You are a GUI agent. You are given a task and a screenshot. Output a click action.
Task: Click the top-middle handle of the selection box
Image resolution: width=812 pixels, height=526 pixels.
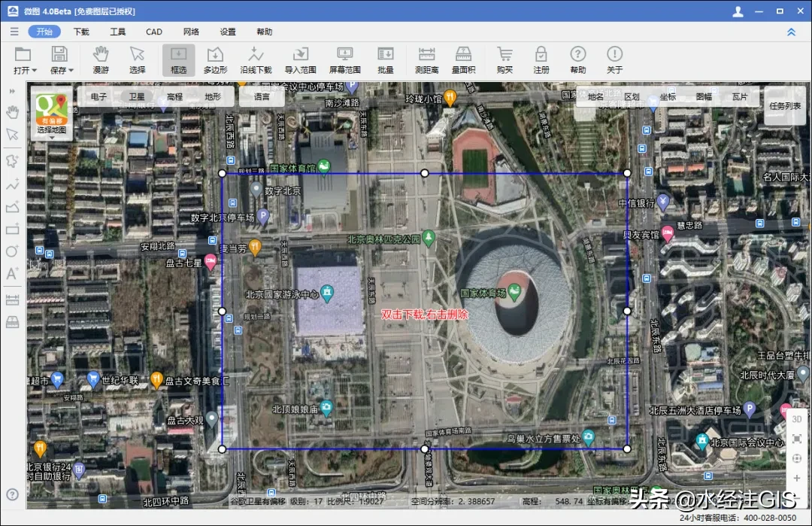coord(425,173)
